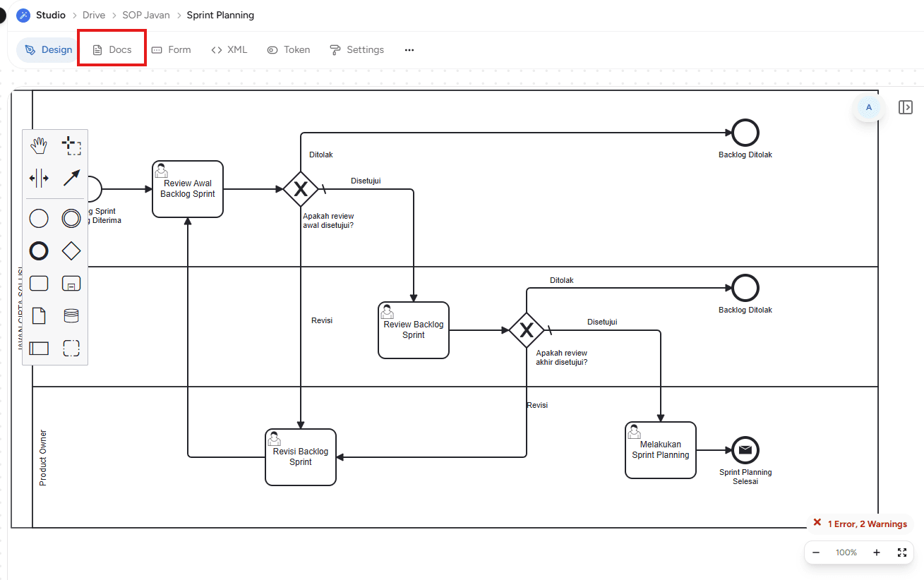Image resolution: width=924 pixels, height=580 pixels.
Task: Open the more options ellipsis menu
Action: [409, 50]
